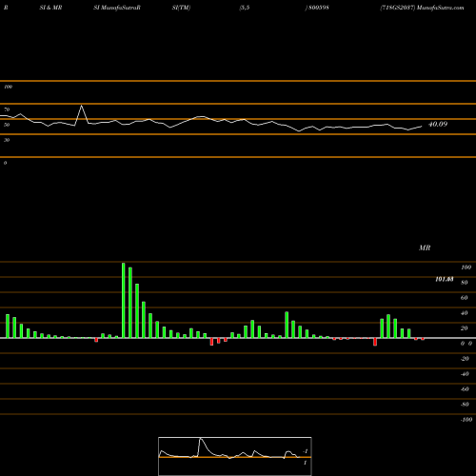Click the MR panel title label

(425, 248)
